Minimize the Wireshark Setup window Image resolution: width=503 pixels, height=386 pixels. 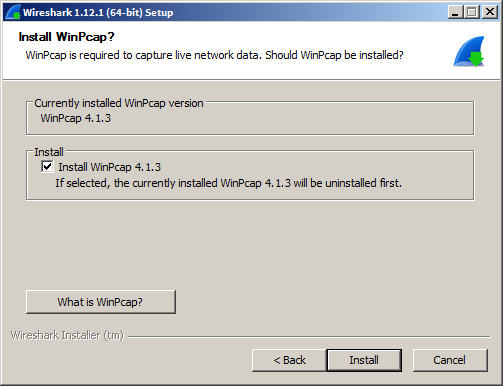coord(455,12)
